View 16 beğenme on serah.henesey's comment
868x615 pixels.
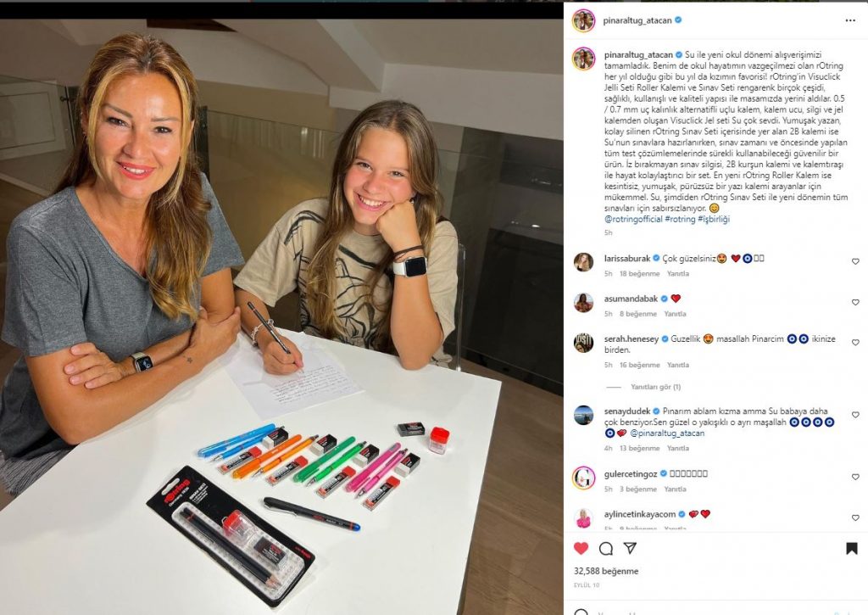point(639,365)
